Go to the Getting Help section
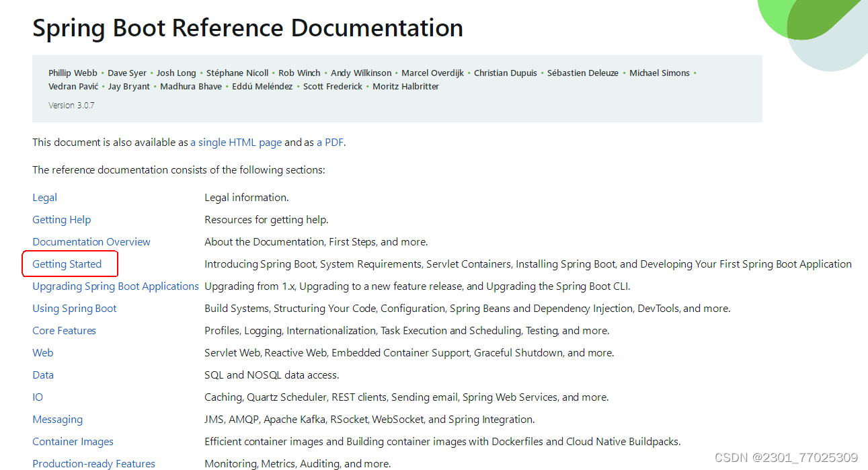This screenshot has height=470, width=868. (x=61, y=220)
